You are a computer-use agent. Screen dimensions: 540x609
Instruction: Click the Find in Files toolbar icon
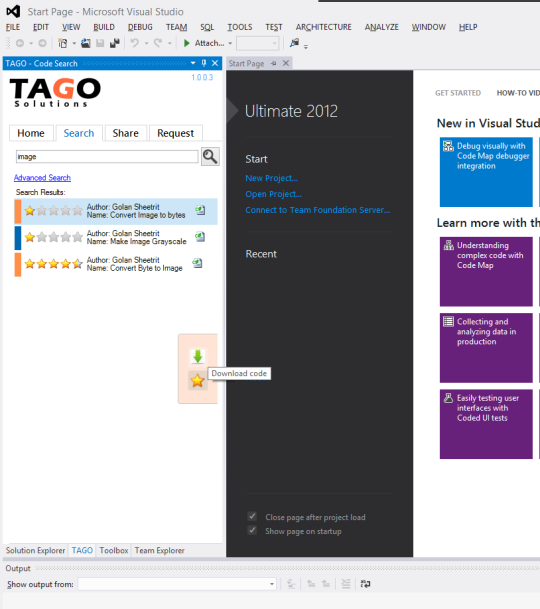click(x=294, y=43)
